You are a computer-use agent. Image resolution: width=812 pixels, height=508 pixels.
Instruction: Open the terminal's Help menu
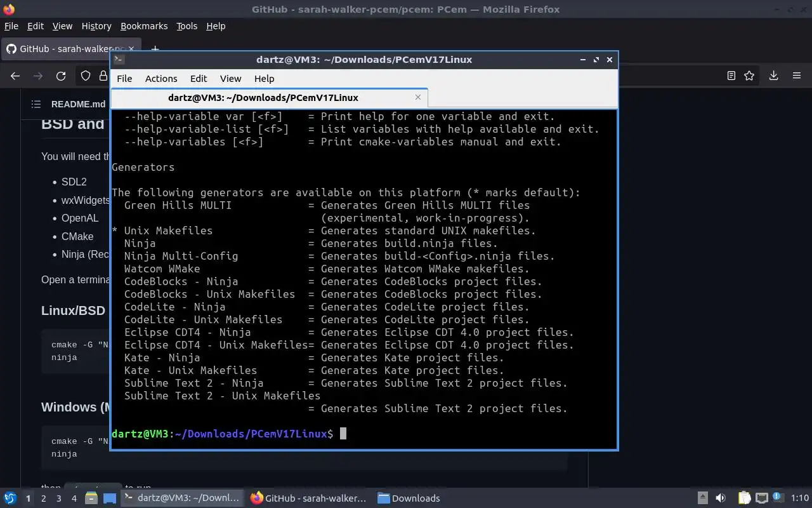point(264,79)
